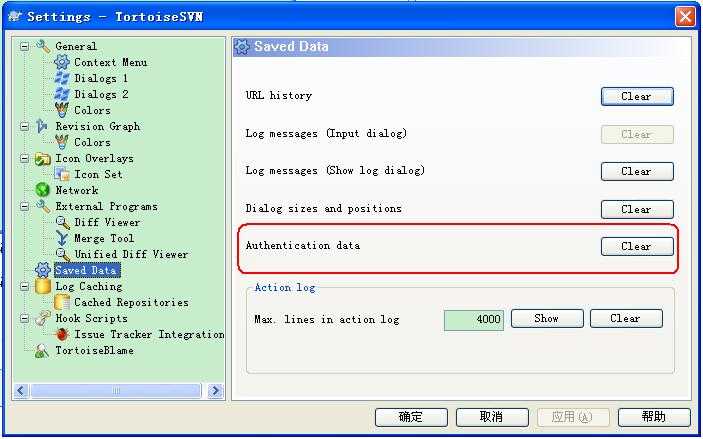Click the Revision Graph icon
This screenshot has height=439, width=703.
42,126
